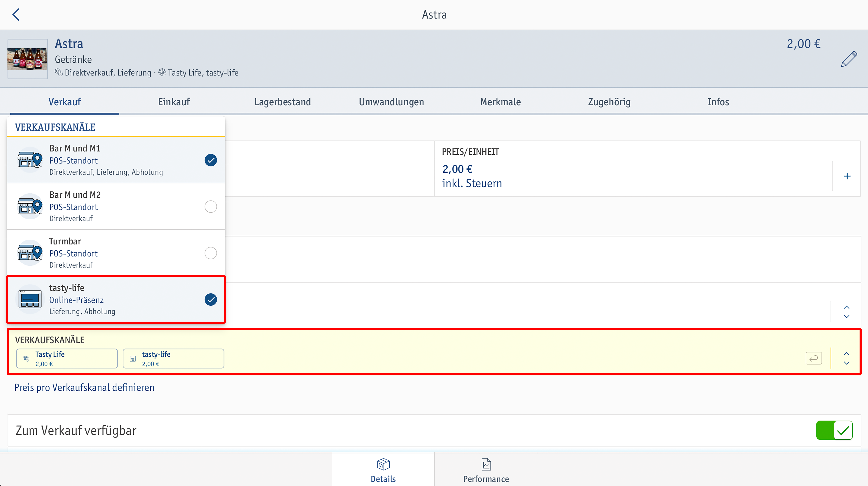
Task: Select Turmbar sales channel
Action: (211, 253)
